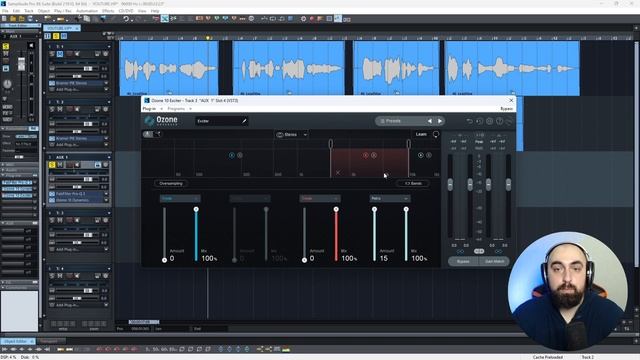Click the left crossover handle of red band

tap(331, 144)
